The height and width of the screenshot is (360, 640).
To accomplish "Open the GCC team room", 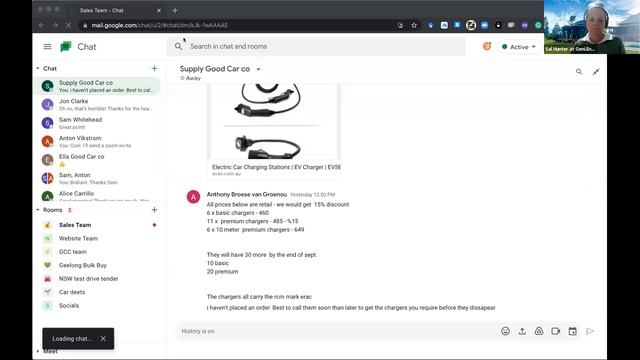I will [98, 252].
